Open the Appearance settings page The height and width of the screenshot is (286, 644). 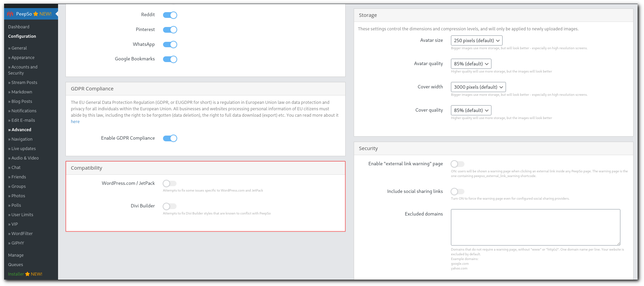click(x=21, y=58)
